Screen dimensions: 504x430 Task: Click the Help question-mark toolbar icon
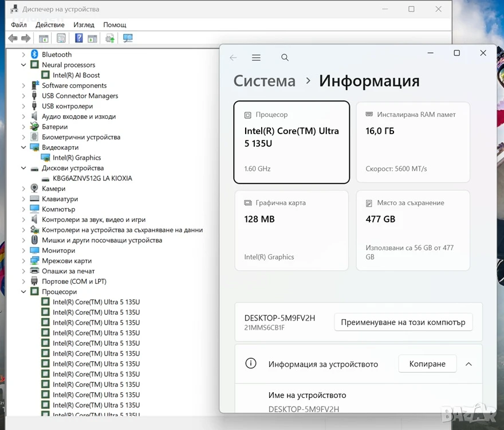79,38
